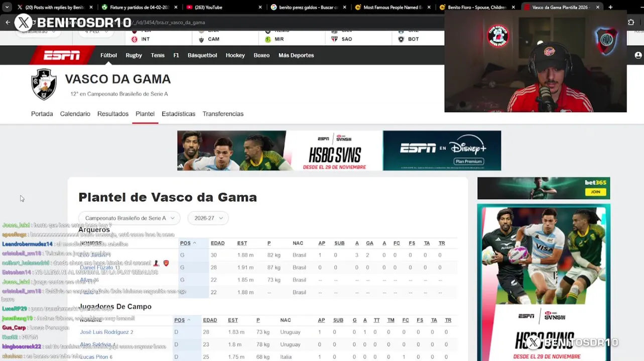Open the Rugby menu in ESPN nav
The width and height of the screenshot is (644, 361).
(134, 55)
